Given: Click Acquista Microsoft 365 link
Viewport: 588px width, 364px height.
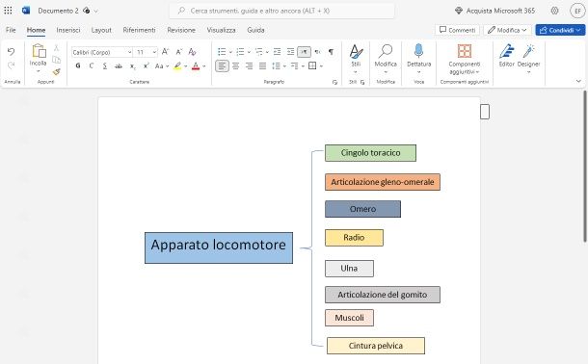Looking at the screenshot, I should 495,11.
